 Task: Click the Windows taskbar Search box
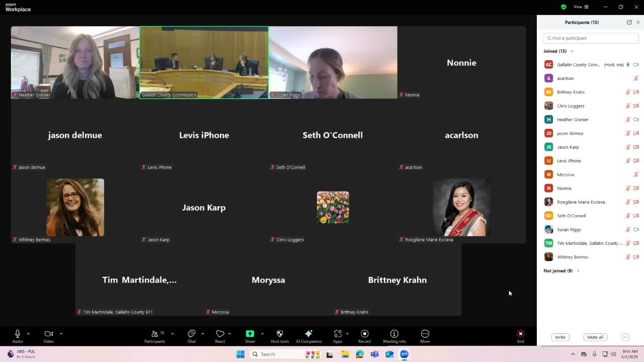coord(286,354)
